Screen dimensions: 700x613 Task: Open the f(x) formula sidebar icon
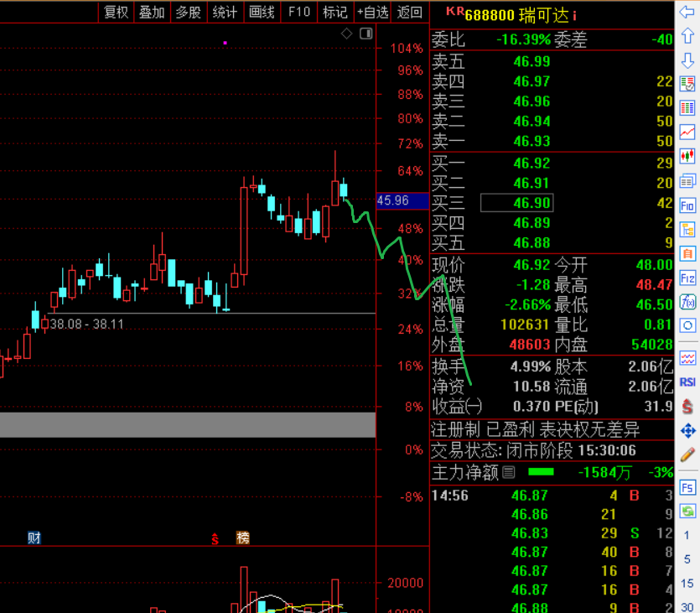tap(687, 302)
